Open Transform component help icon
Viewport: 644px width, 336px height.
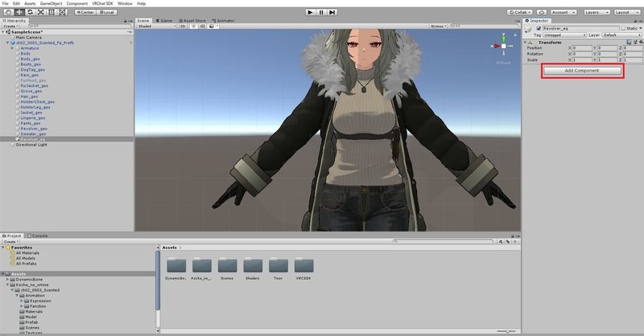click(629, 43)
